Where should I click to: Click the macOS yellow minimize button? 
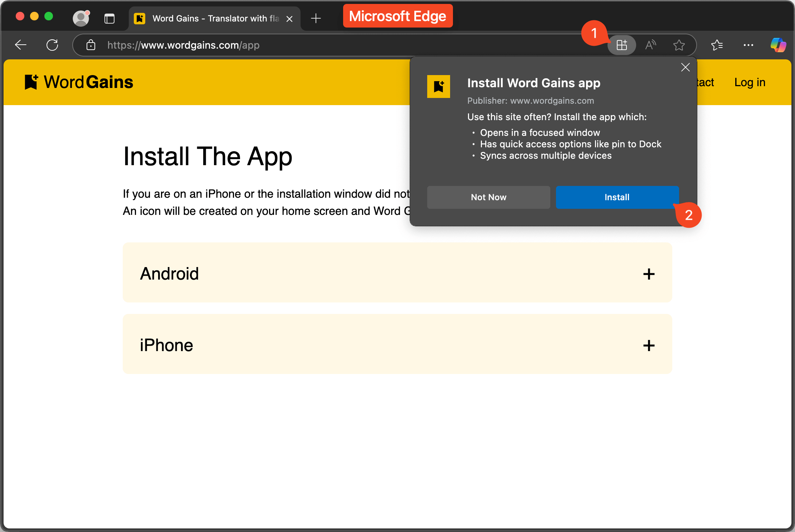(34, 16)
